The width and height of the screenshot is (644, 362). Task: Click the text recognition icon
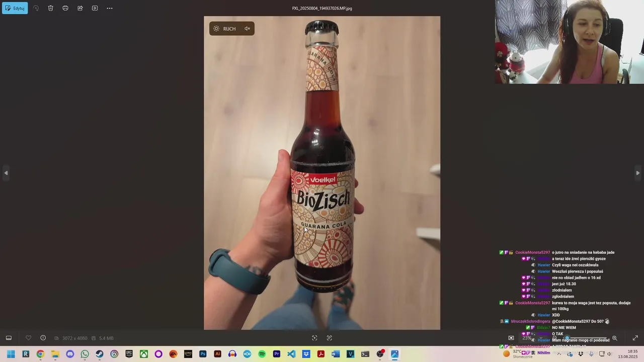tap(330, 338)
